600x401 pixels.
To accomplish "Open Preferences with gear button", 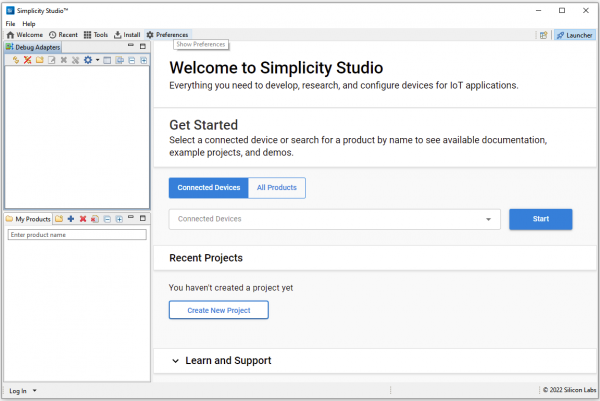I will 168,35.
